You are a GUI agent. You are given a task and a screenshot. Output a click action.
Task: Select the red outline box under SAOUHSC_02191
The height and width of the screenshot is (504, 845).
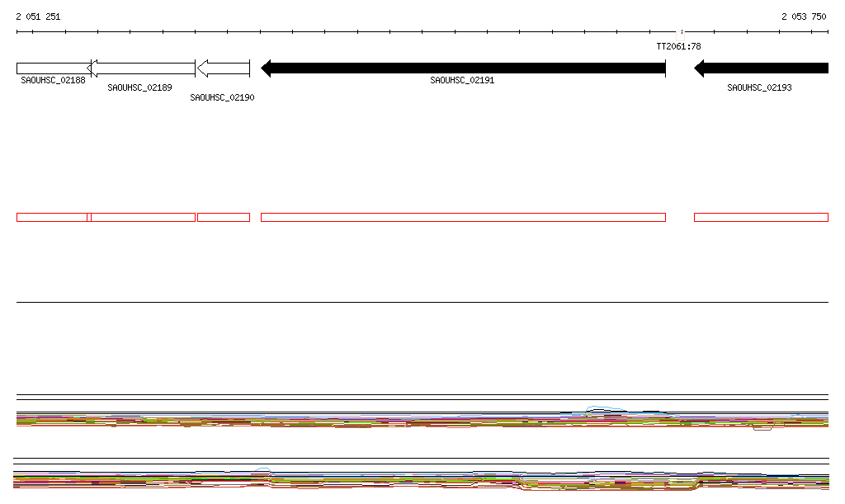tap(463, 217)
